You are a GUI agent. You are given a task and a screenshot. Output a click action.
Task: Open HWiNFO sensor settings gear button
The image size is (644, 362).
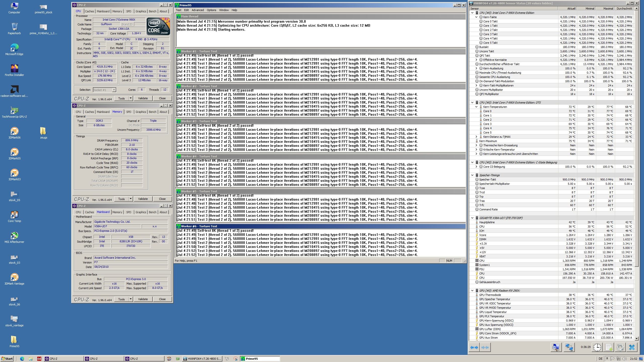620,347
